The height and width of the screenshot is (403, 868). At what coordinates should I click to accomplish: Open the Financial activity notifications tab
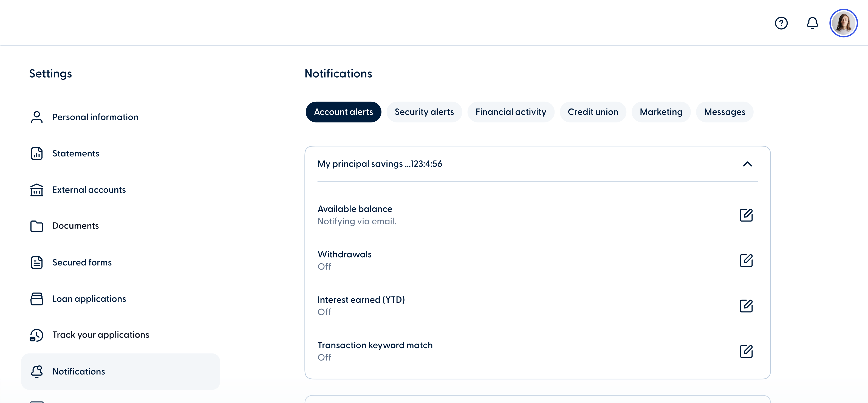pos(510,112)
